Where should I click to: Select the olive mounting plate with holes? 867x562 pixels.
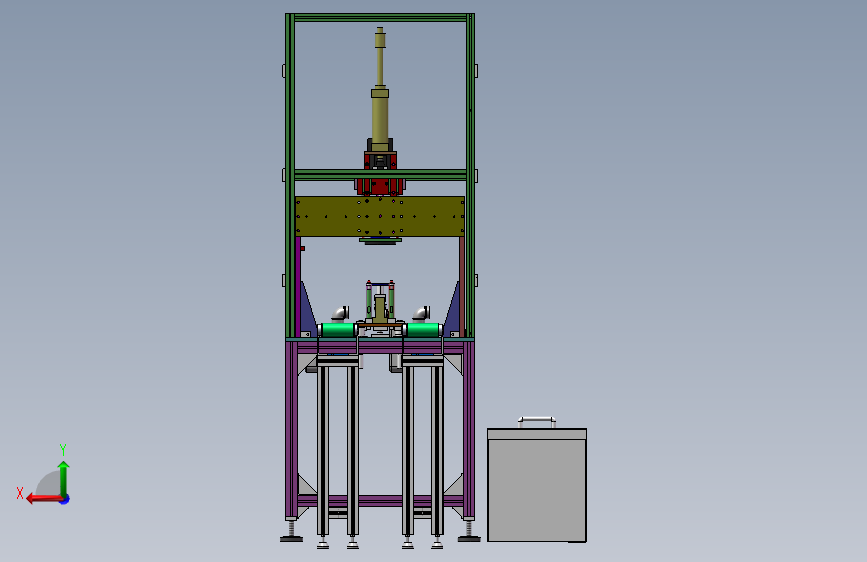(380, 216)
